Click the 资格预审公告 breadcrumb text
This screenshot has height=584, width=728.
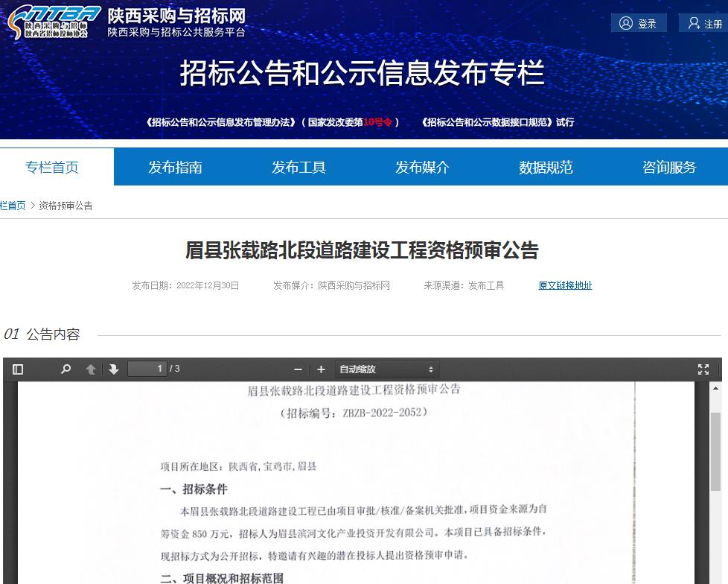pos(66,206)
